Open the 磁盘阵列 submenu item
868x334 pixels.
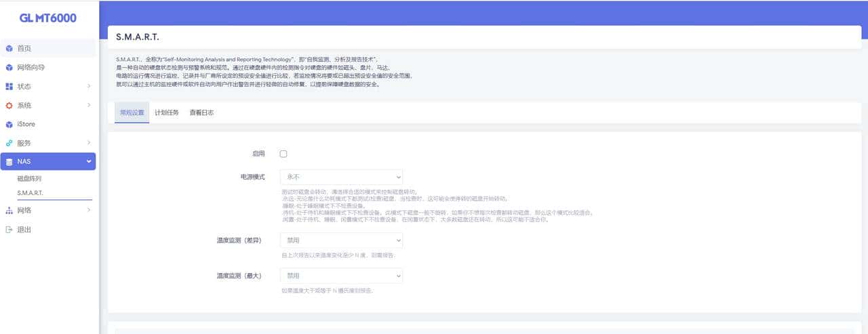(29, 179)
